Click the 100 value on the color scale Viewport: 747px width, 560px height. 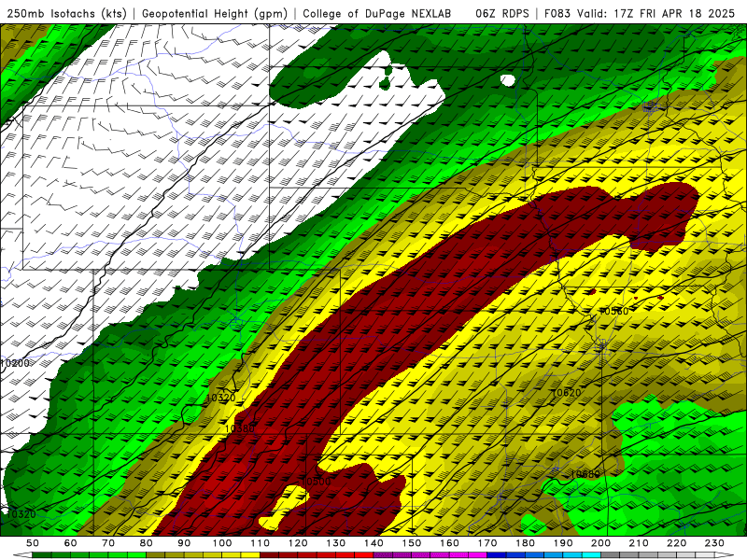(x=222, y=543)
